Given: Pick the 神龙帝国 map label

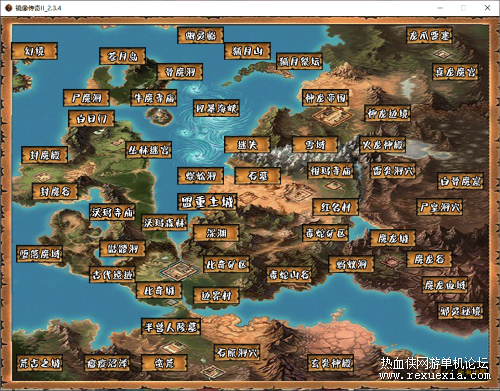Looking at the screenshot, I should [x=325, y=98].
